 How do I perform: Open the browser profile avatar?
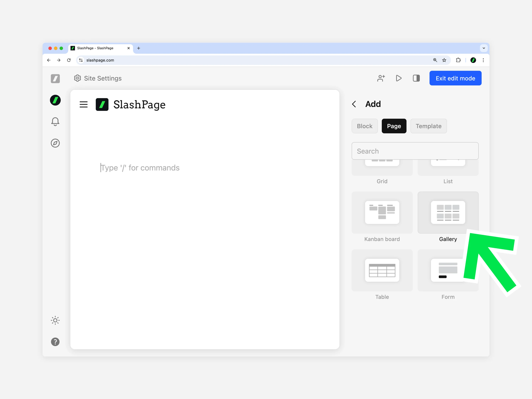[473, 60]
